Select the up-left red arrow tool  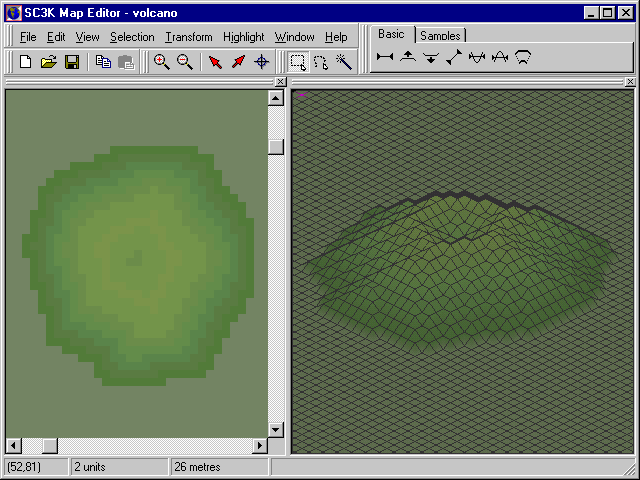coord(215,62)
